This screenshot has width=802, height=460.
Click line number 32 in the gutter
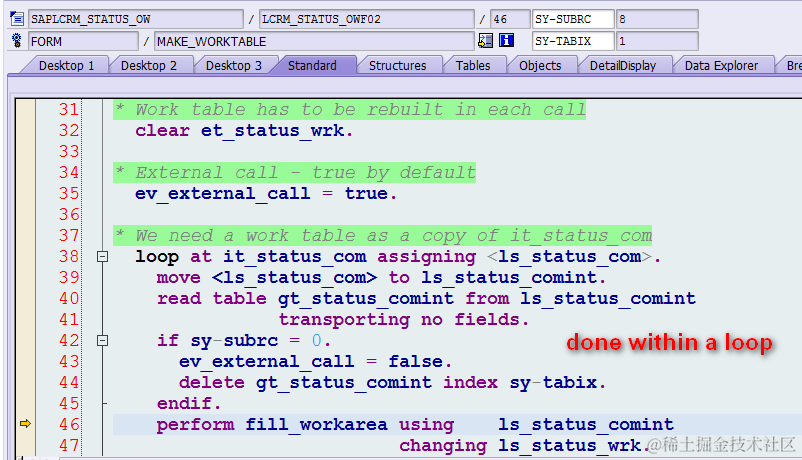[69, 130]
